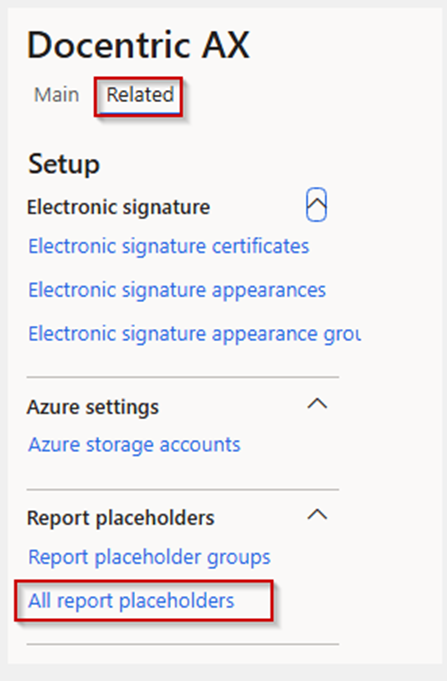Collapse the Report placeholders chevron
Image resolution: width=447 pixels, height=681 pixels.
coord(317,515)
